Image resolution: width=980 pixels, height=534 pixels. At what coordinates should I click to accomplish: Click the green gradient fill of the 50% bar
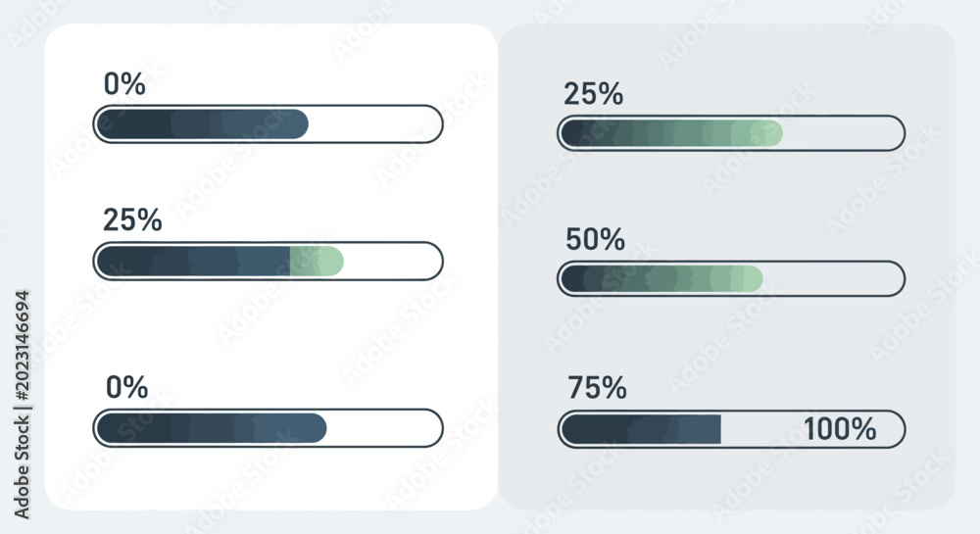(661, 278)
